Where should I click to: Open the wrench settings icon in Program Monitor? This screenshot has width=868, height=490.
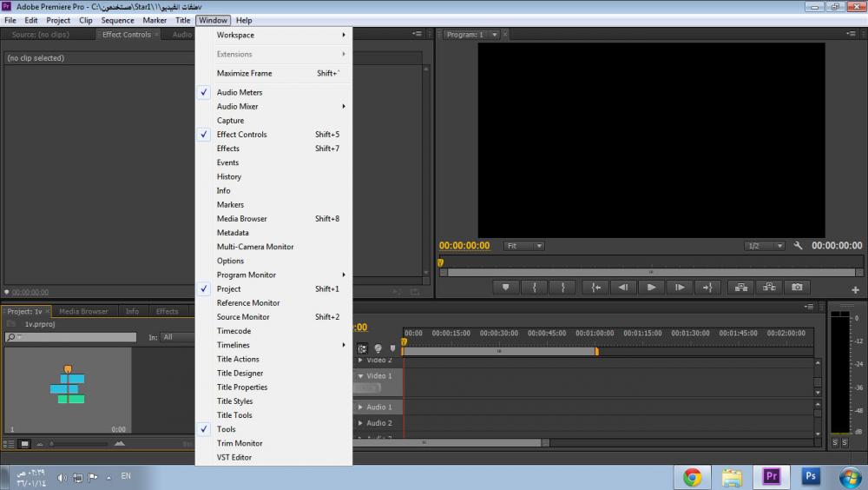tap(799, 246)
